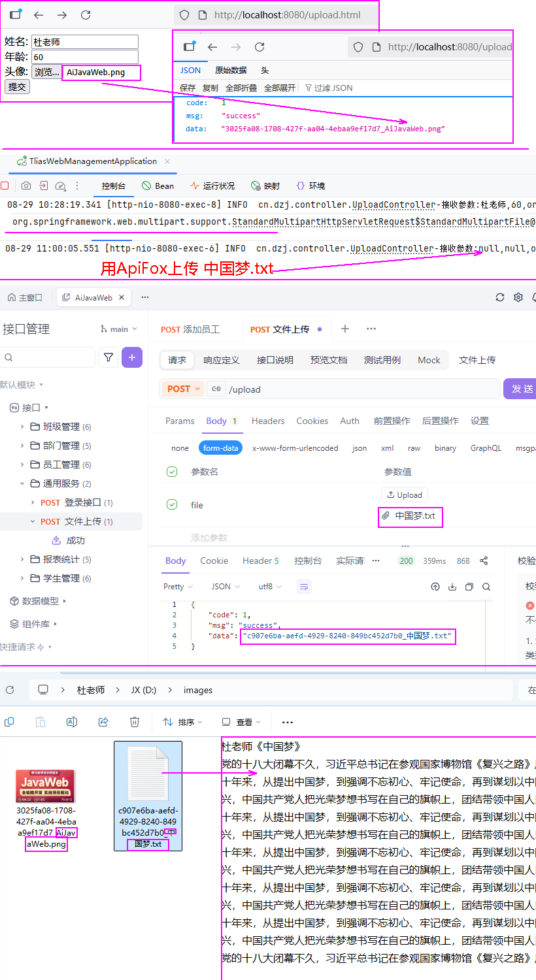Switch to the Headers request tab
The width and height of the screenshot is (536, 980).
click(x=268, y=421)
